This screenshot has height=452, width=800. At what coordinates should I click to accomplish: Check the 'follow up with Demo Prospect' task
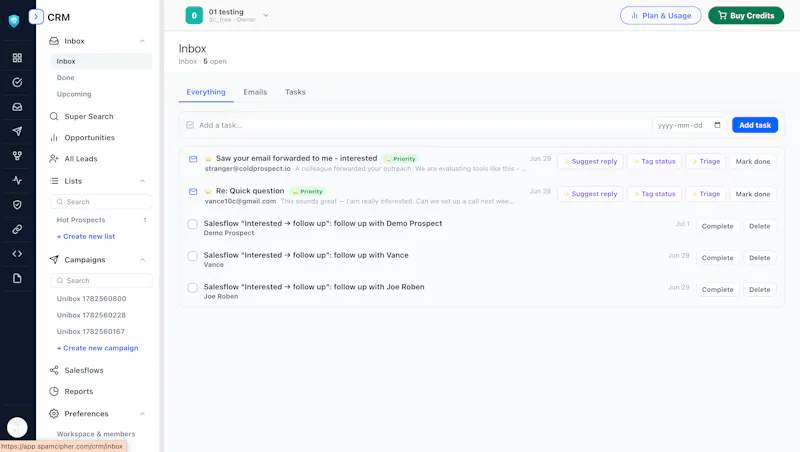coord(192,224)
